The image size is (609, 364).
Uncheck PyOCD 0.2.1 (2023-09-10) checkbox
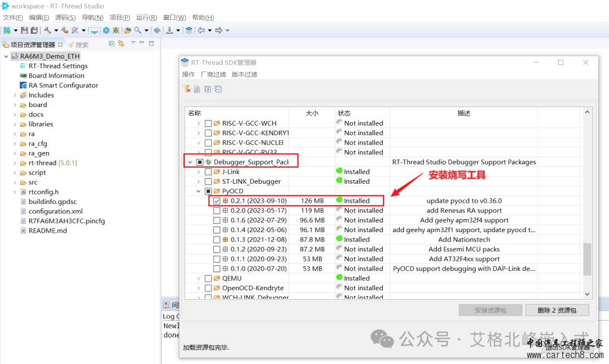[217, 201]
